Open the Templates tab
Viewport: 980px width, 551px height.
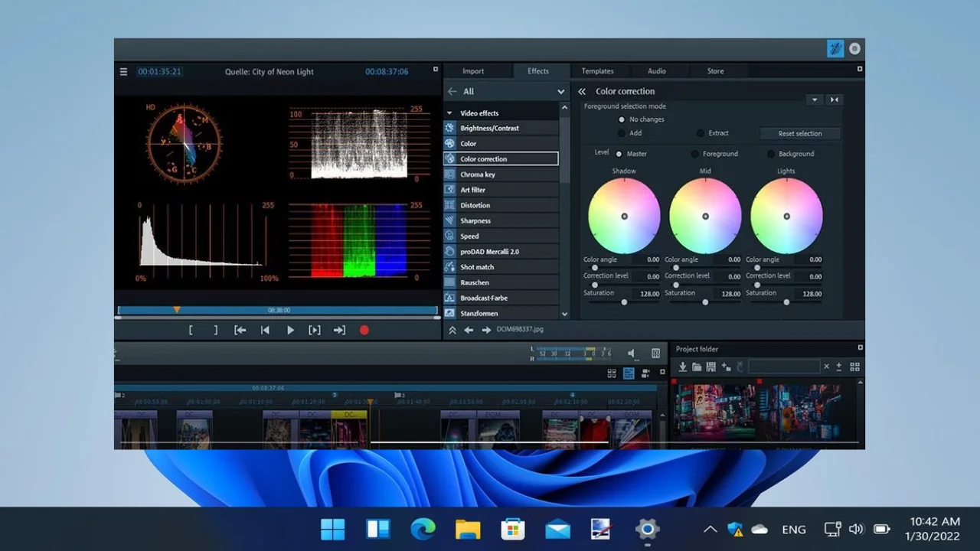pyautogui.click(x=597, y=71)
